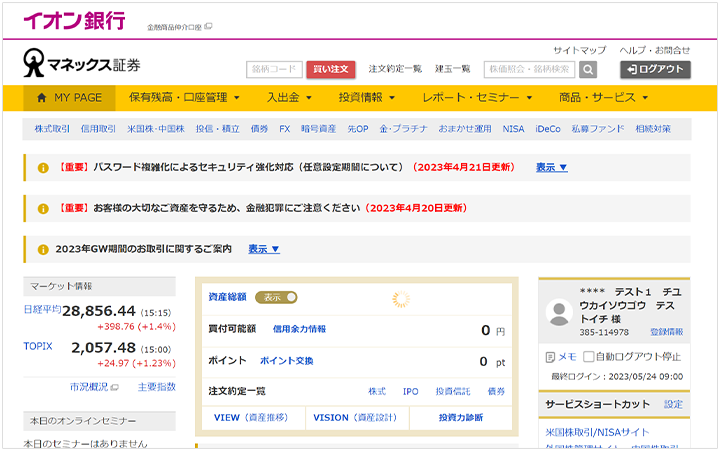Open 先OP in sub navigation
720x450 pixels.
pos(358,129)
